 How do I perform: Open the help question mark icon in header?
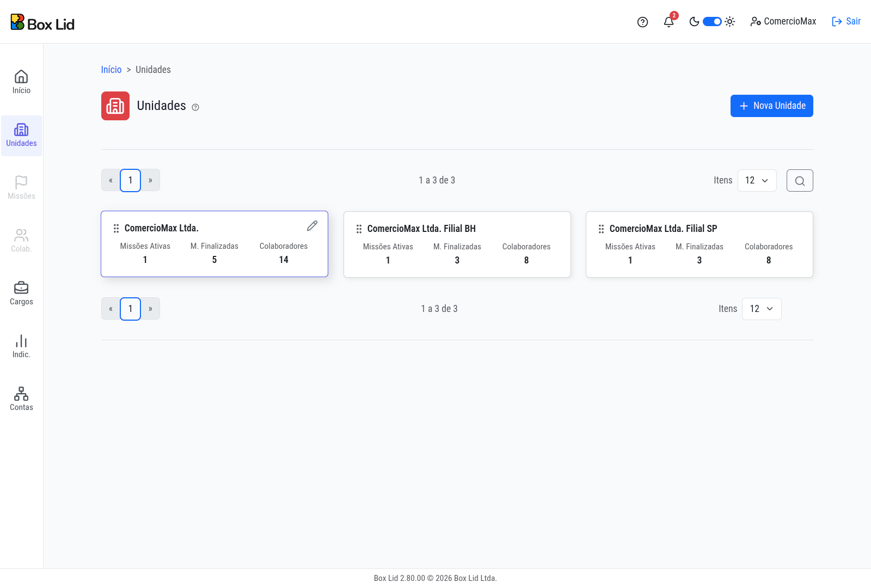(x=642, y=22)
